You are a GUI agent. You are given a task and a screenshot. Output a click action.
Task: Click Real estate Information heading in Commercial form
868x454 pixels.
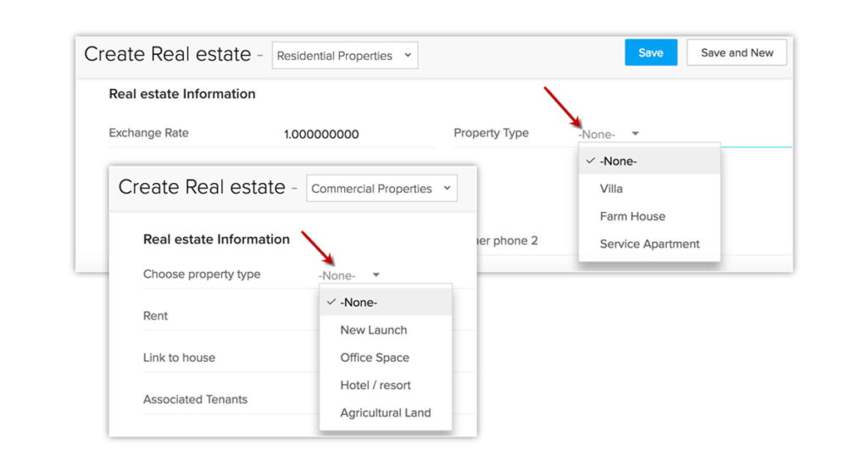tap(216, 240)
